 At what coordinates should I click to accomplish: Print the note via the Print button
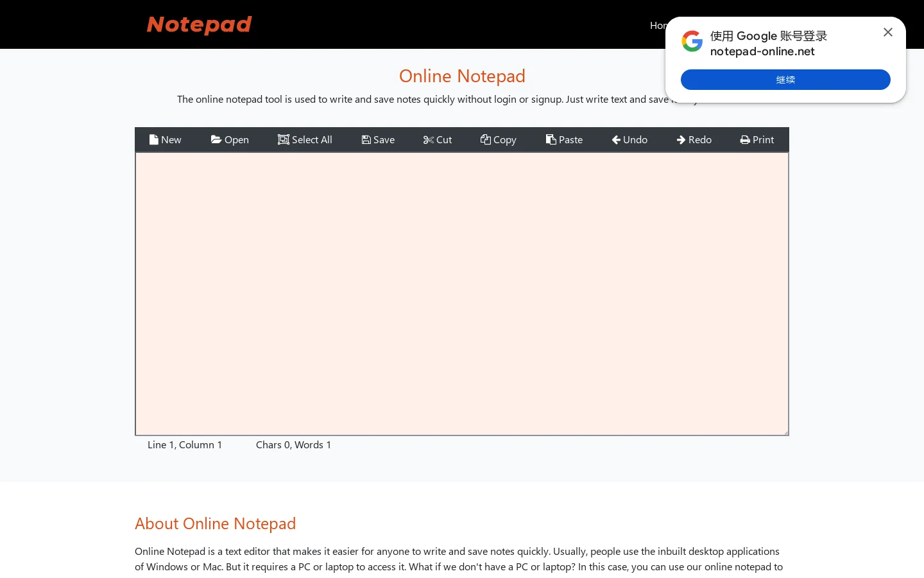pyautogui.click(x=757, y=139)
